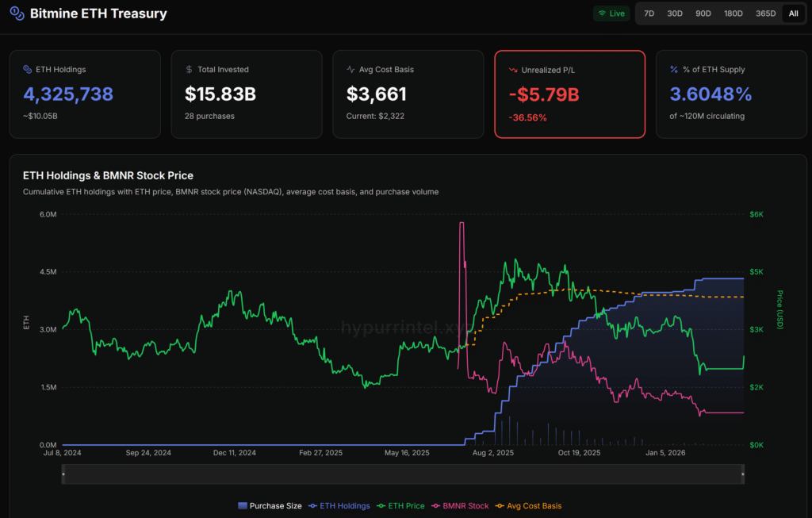This screenshot has width=812, height=518.
Task: Click the Live status badge
Action: coord(611,13)
